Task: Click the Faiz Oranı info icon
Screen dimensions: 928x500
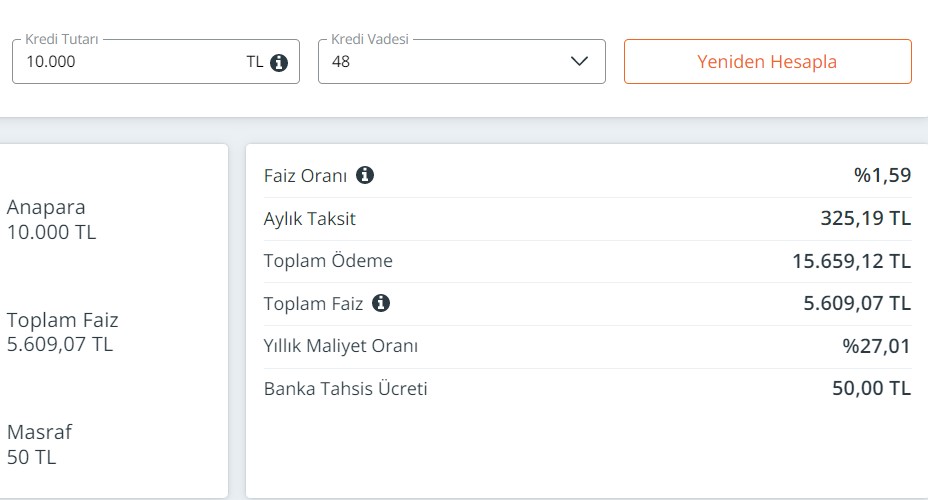Action: 365,175
